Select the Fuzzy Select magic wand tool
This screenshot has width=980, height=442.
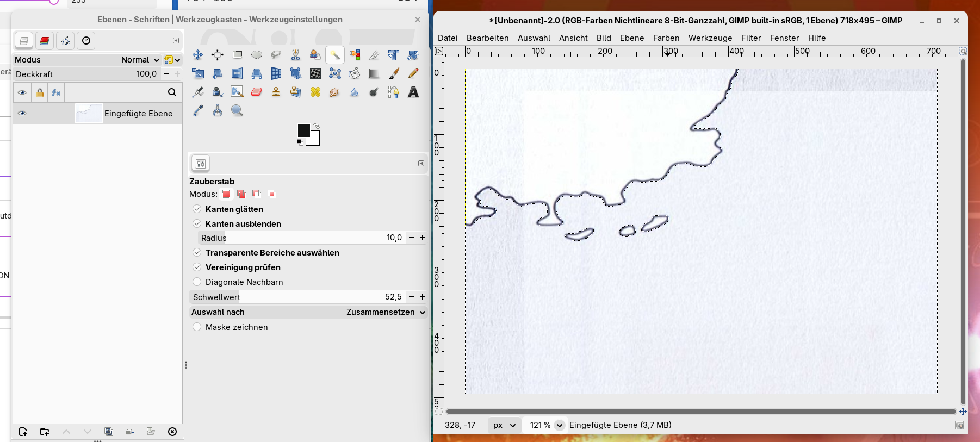335,54
